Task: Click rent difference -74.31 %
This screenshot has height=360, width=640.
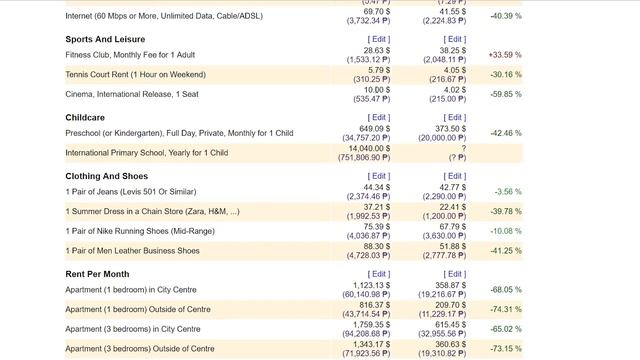Action: click(x=506, y=309)
